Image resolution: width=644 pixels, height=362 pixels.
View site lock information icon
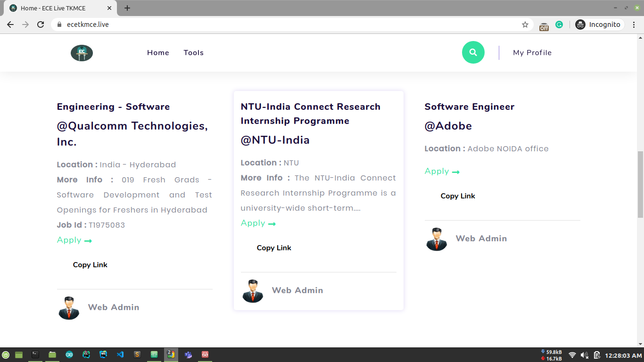[59, 25]
